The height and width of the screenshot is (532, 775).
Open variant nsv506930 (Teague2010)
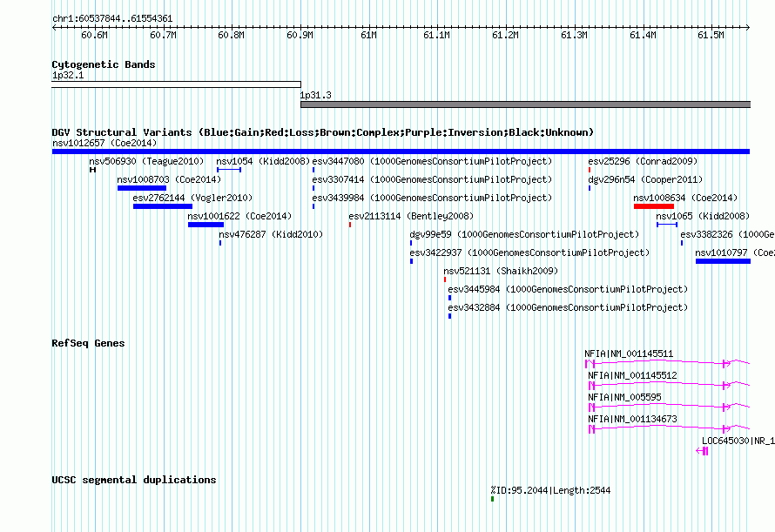(x=146, y=161)
